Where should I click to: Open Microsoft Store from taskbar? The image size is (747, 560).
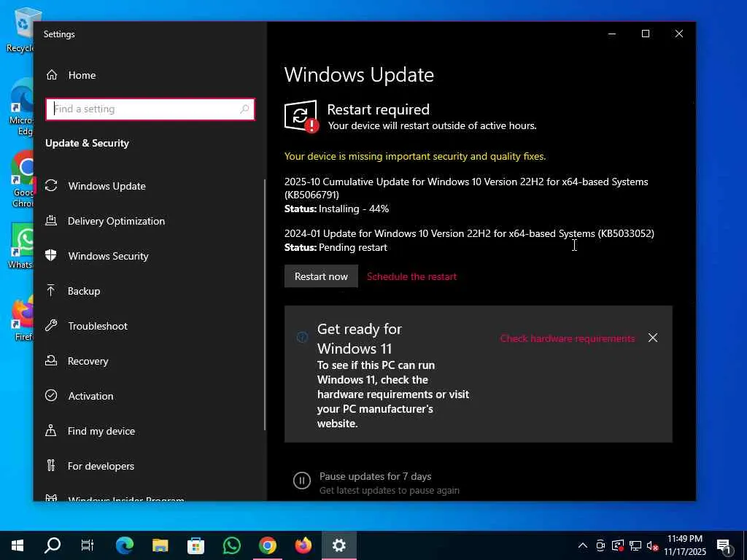point(196,545)
